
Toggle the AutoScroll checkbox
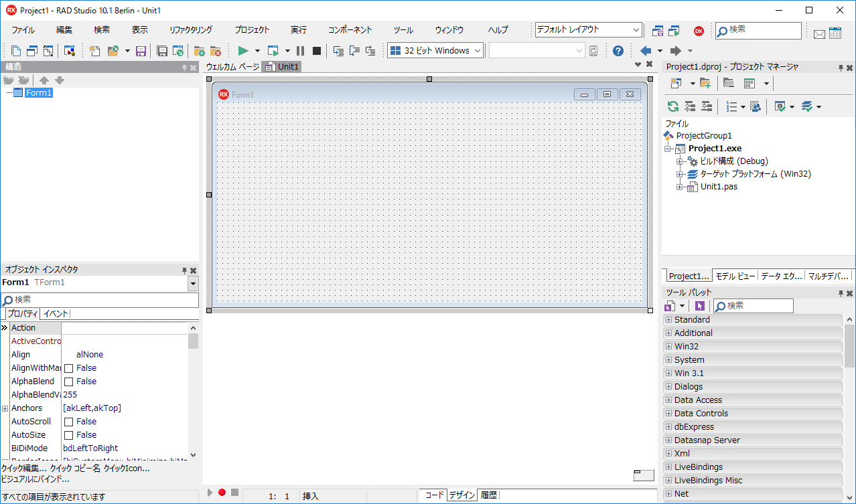pyautogui.click(x=68, y=422)
